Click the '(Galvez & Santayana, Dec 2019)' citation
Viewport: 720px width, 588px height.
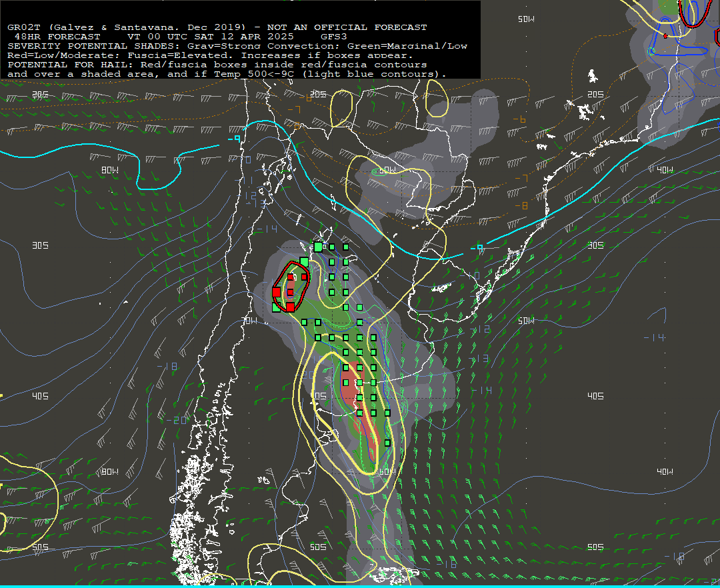(x=147, y=27)
